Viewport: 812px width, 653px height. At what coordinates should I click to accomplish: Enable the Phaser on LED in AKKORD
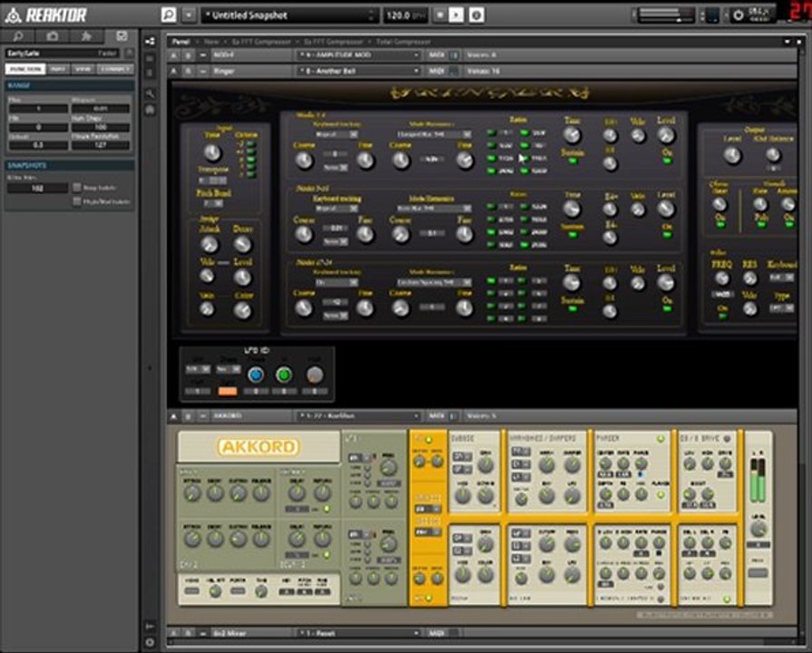click(x=660, y=439)
